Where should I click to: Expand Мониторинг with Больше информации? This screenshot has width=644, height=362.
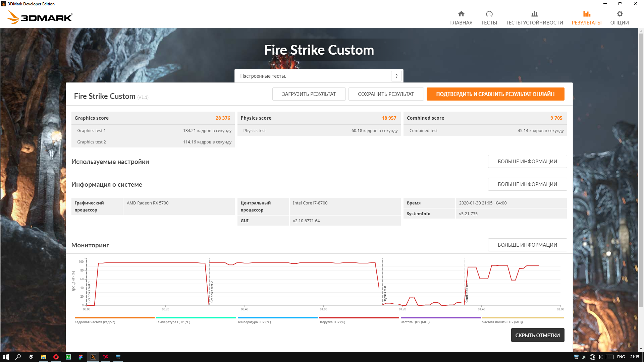point(527,245)
